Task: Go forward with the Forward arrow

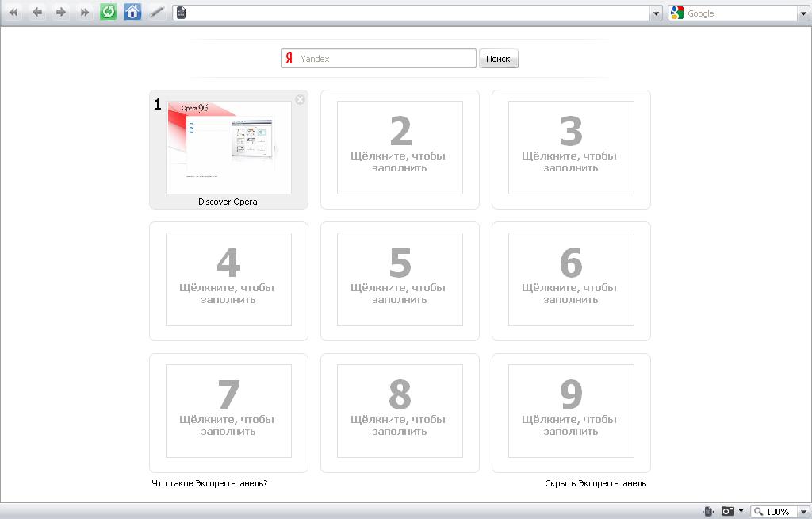Action: pyautogui.click(x=61, y=12)
